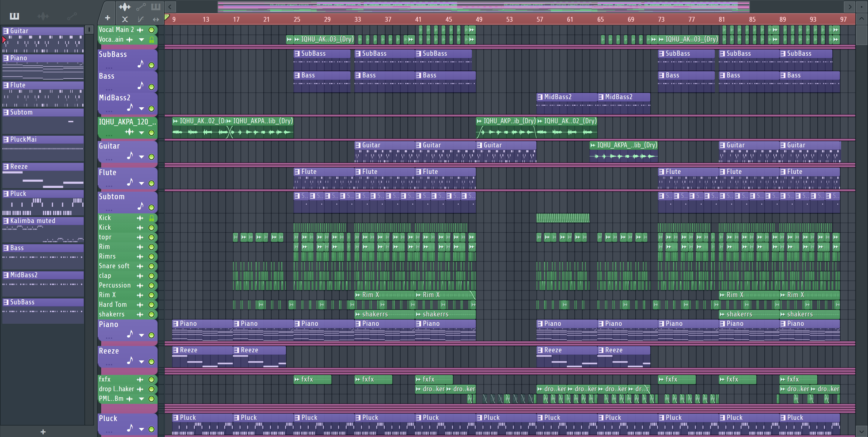Enable audio clips focus waveform icon
868x437 pixels.
(x=124, y=6)
